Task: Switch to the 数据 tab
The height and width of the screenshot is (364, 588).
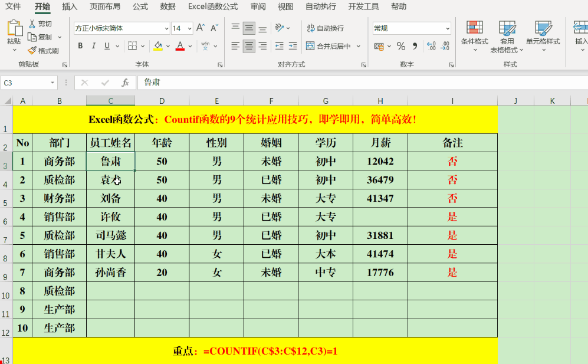Action: (167, 6)
